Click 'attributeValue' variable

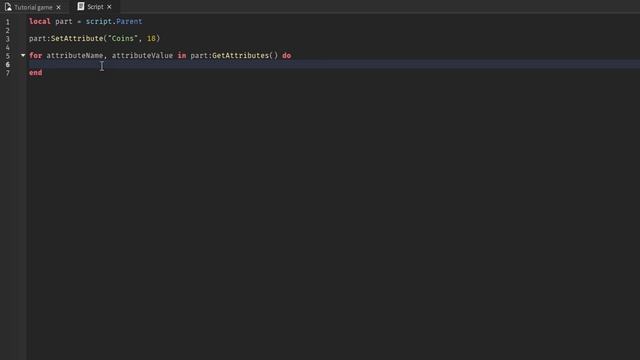142,55
